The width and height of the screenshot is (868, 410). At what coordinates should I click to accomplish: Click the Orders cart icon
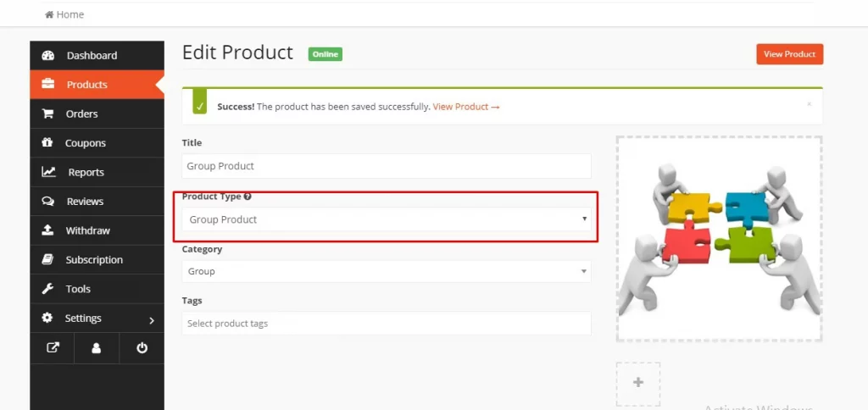pyautogui.click(x=48, y=114)
